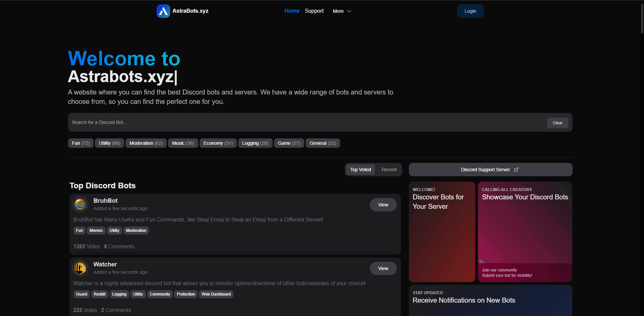
Task: Click Watcher's Reddit tag
Action: coord(100,294)
